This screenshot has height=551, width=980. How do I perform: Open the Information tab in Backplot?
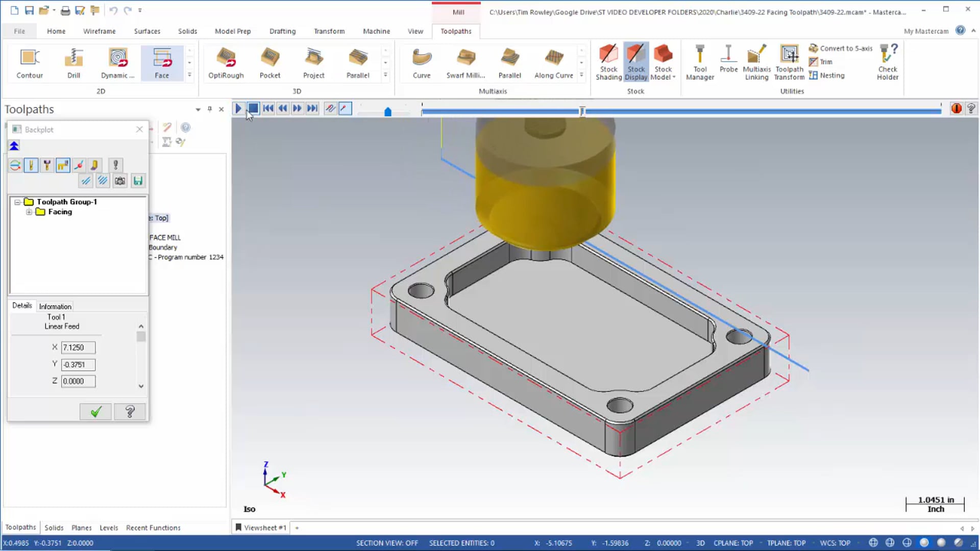55,307
